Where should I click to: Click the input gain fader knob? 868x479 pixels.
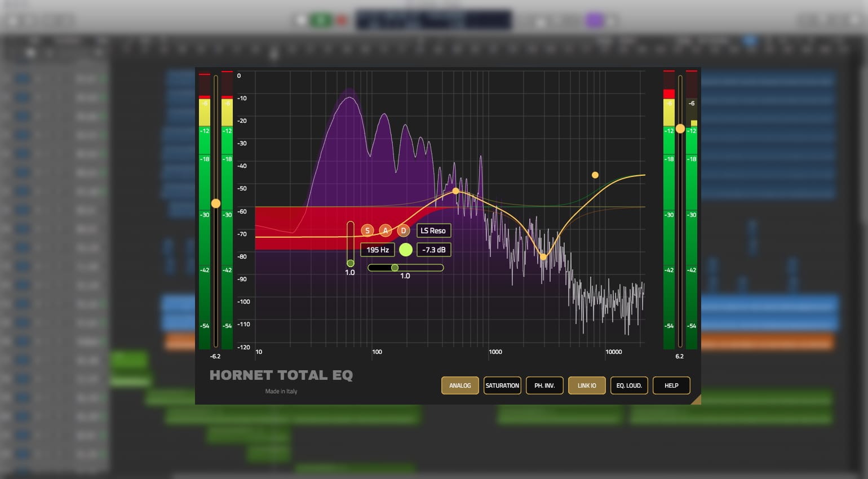point(216,203)
